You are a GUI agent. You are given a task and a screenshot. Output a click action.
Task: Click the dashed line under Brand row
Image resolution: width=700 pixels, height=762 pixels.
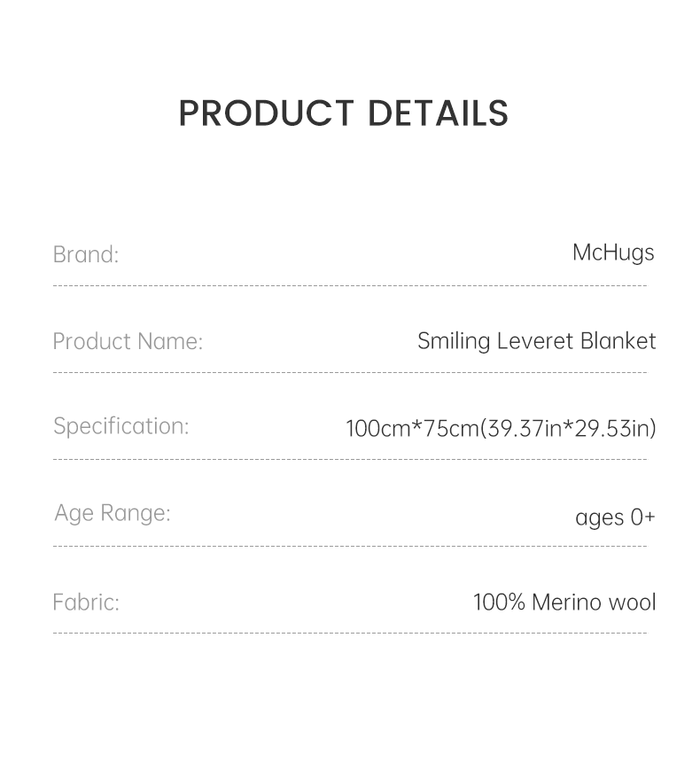tap(350, 286)
